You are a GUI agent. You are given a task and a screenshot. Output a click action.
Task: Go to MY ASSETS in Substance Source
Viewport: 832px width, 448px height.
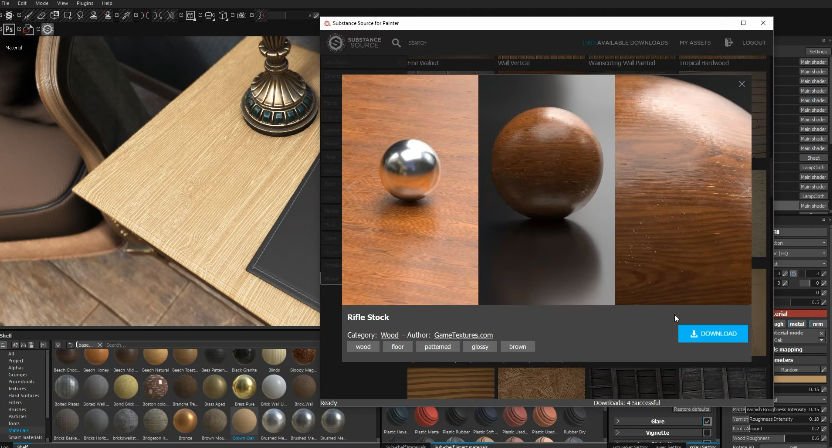(695, 42)
